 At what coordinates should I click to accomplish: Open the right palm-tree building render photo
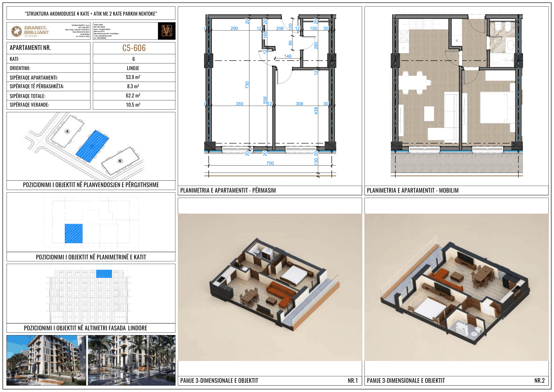tap(132, 360)
